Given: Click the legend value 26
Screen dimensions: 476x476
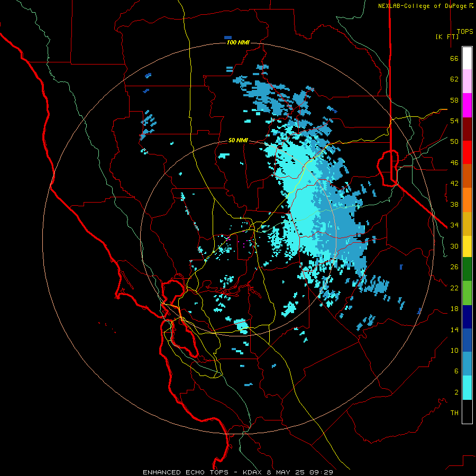Looking at the screenshot, I should pyautogui.click(x=454, y=267).
